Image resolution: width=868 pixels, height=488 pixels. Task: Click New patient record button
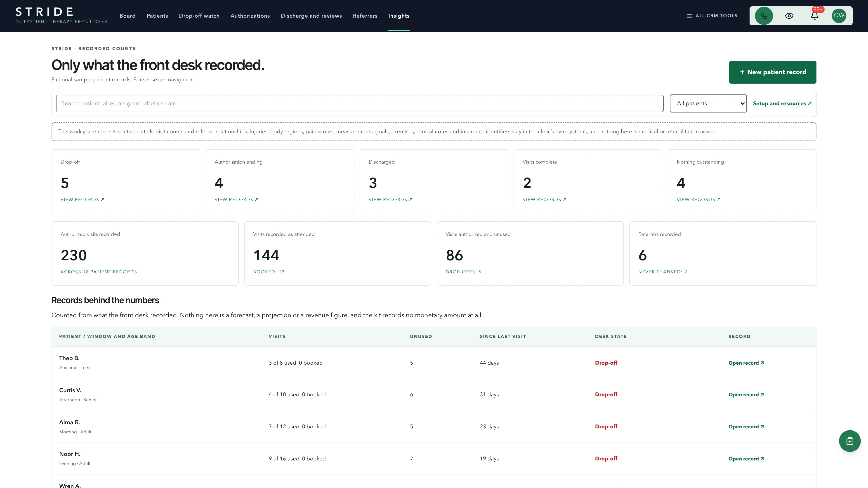(x=773, y=72)
